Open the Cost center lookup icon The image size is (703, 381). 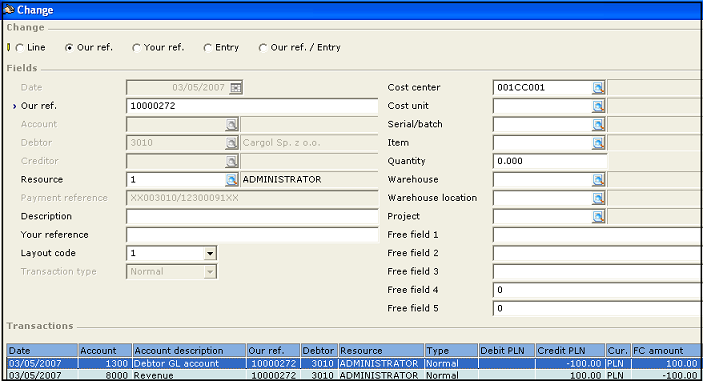(598, 87)
